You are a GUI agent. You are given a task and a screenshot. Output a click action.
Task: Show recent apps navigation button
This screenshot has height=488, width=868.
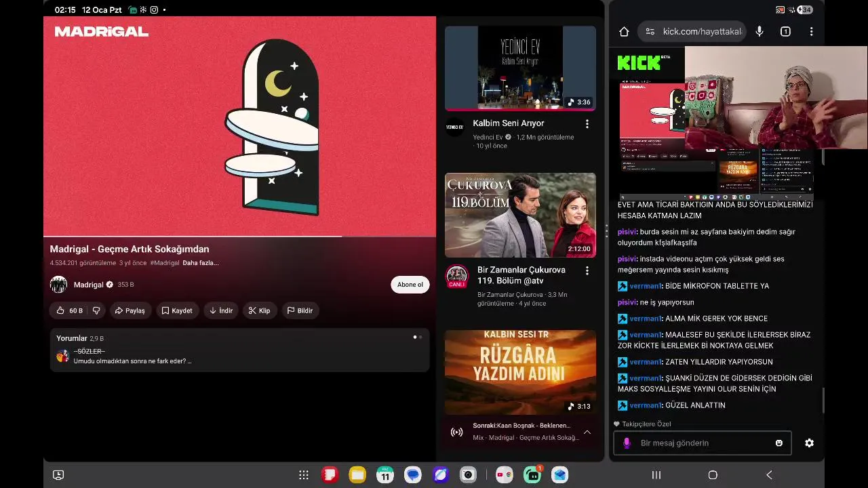point(656,475)
